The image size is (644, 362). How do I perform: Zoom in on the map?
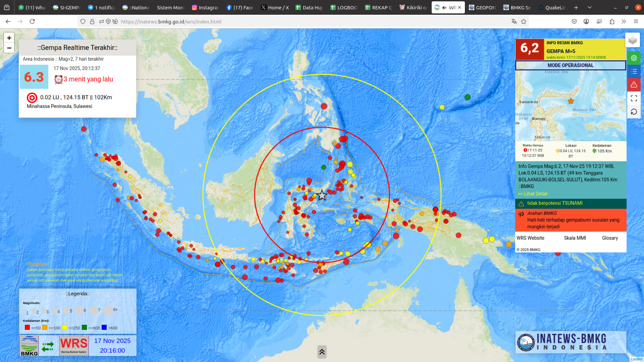[x=9, y=38]
